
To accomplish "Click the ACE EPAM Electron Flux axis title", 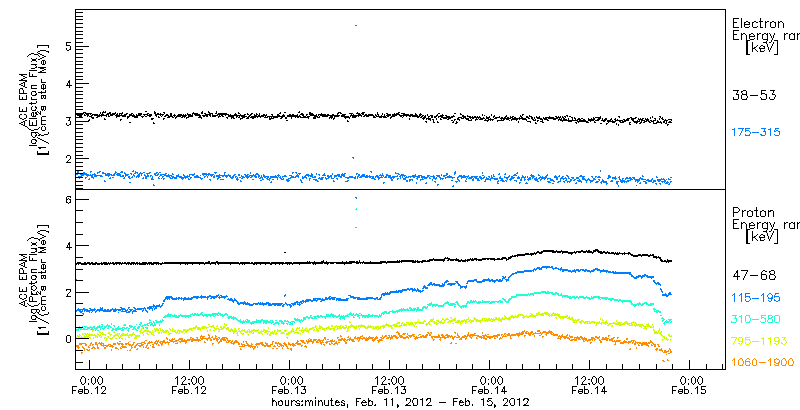I will (x=34, y=98).
